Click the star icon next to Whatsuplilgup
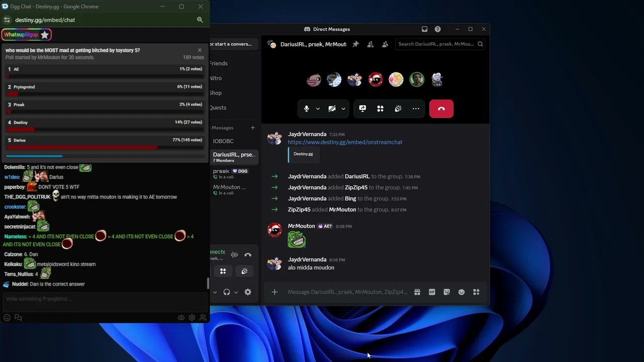 coord(45,35)
